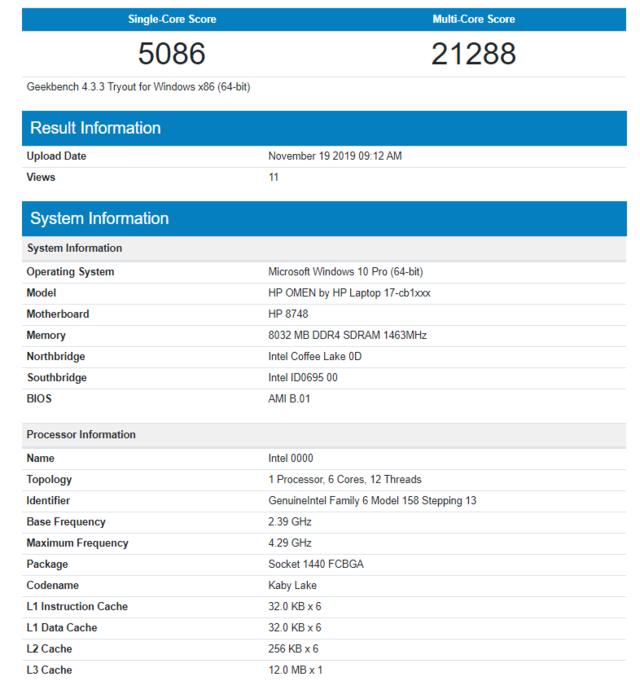Click the Single-Core Score value 5086
The height and width of the screenshot is (690, 640).
pos(172,54)
